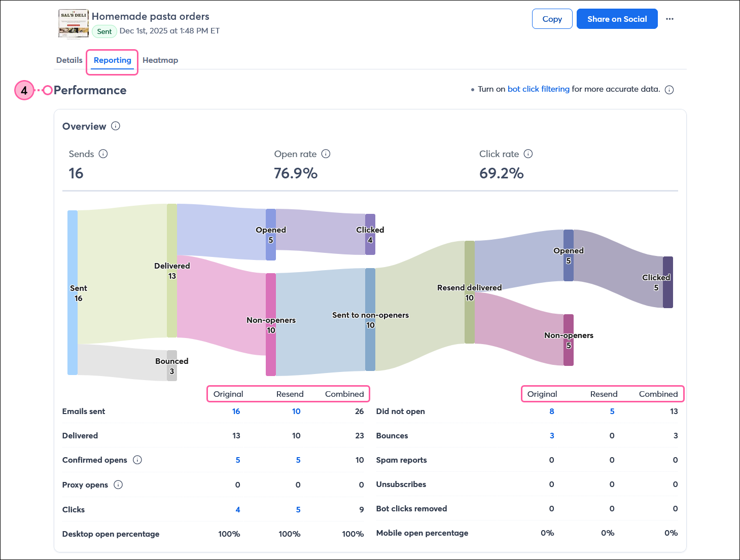Click the Click rate info icon
The image size is (740, 560).
[528, 154]
